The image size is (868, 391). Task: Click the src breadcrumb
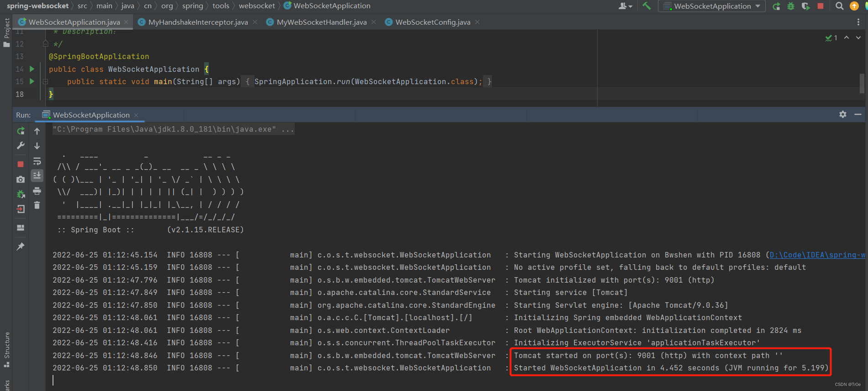pos(82,6)
